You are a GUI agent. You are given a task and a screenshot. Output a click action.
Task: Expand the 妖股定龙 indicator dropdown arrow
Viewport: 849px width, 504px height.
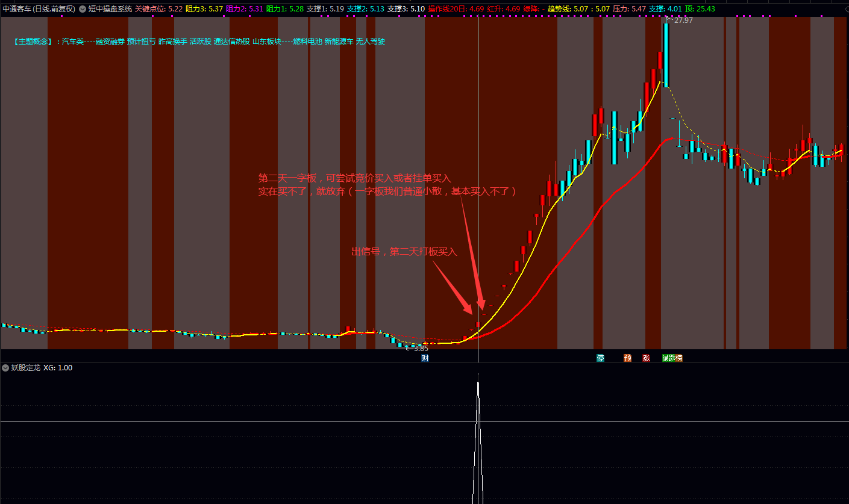click(x=6, y=367)
